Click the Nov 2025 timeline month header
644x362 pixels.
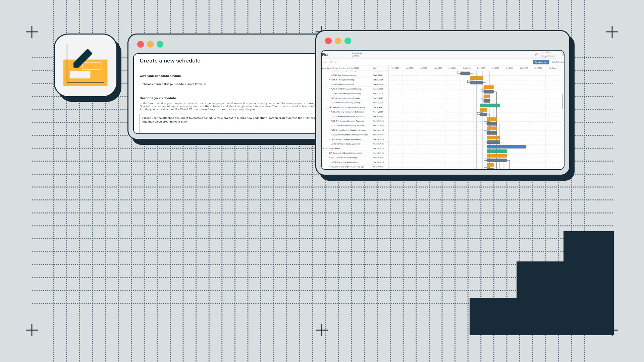pyautogui.click(x=481, y=68)
